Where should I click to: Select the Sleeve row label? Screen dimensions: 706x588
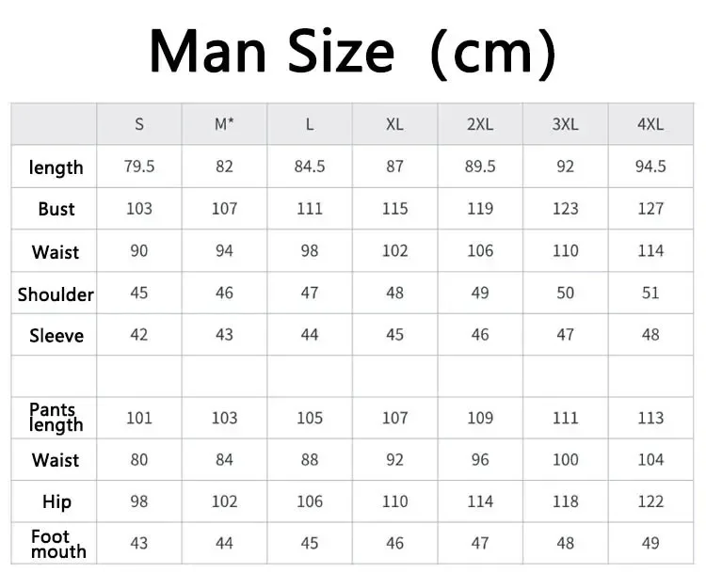[x=56, y=336]
